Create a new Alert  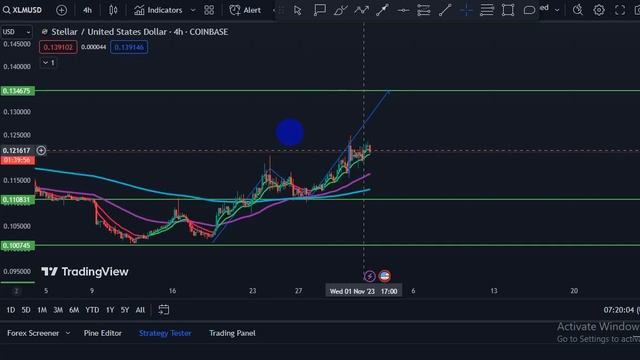click(245, 10)
